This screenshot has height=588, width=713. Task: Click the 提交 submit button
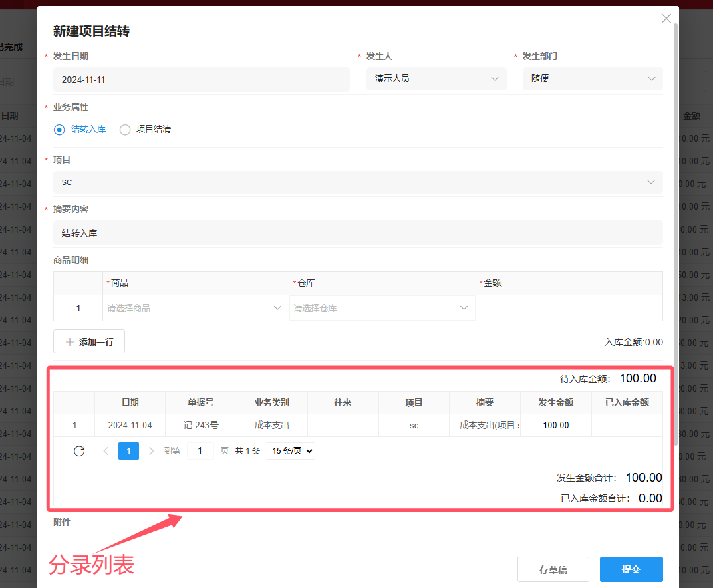(631, 569)
